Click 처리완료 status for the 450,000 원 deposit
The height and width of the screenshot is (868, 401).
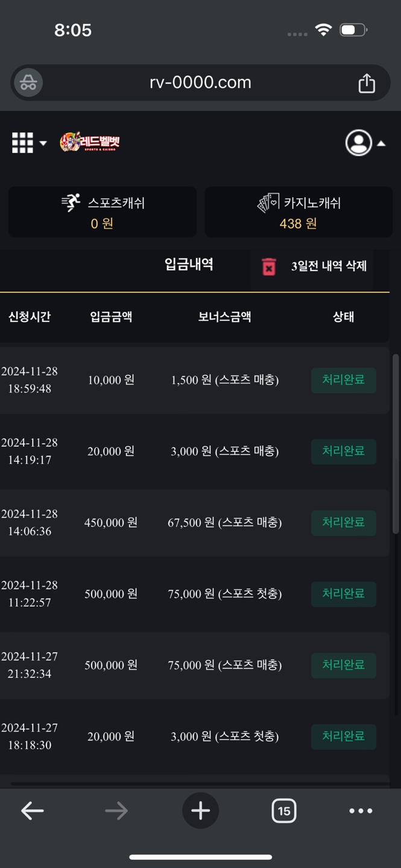343,523
